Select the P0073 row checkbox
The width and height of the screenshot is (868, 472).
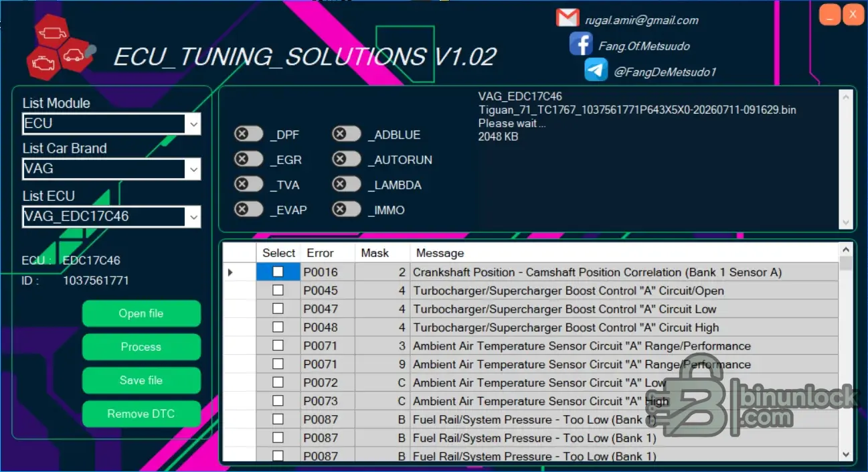(x=278, y=401)
